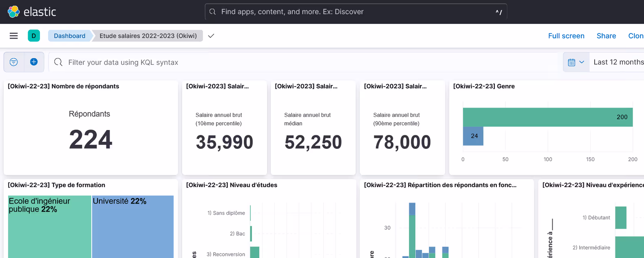The width and height of the screenshot is (644, 258).
Task: Click Etude salaires 2022-2023 breadcrumb
Action: 148,36
